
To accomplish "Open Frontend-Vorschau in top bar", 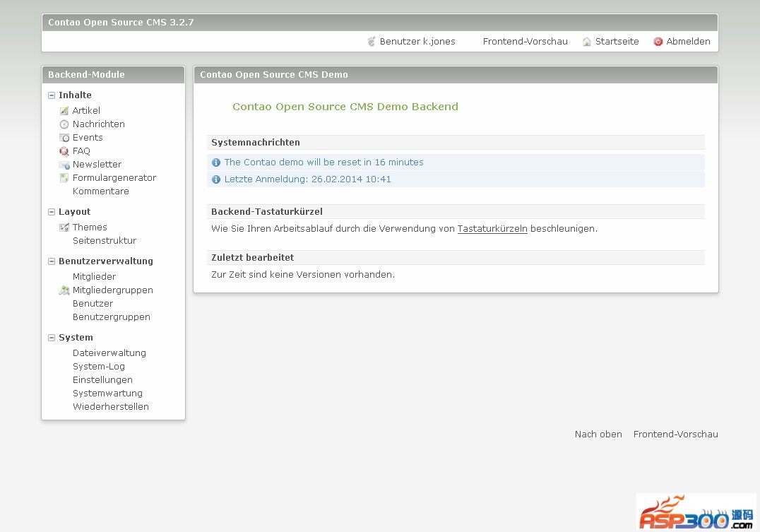I will click(525, 42).
